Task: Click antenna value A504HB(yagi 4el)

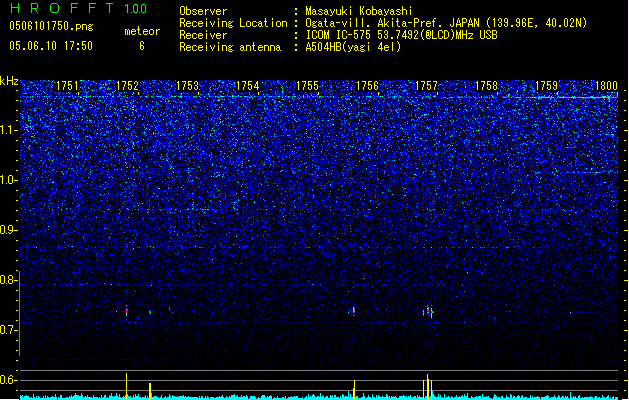Action: coord(353,47)
